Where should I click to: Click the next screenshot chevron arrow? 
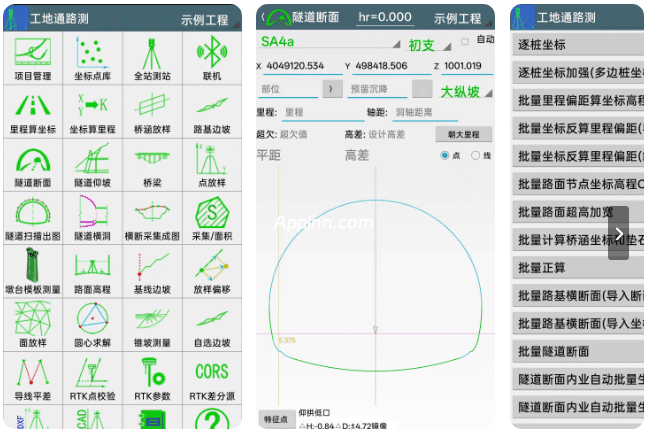pyautogui.click(x=618, y=233)
